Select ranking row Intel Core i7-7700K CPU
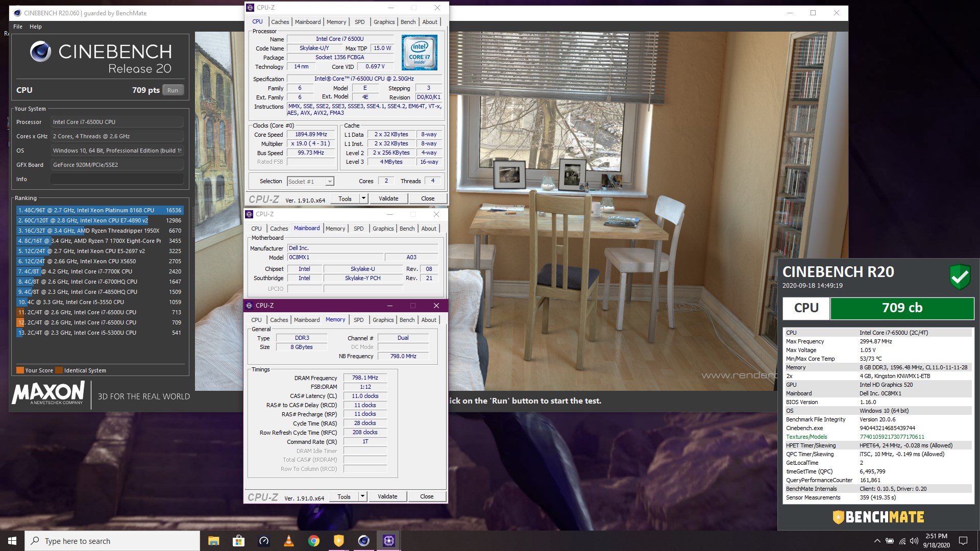Screen dimensions: 980x551 [x=100, y=271]
